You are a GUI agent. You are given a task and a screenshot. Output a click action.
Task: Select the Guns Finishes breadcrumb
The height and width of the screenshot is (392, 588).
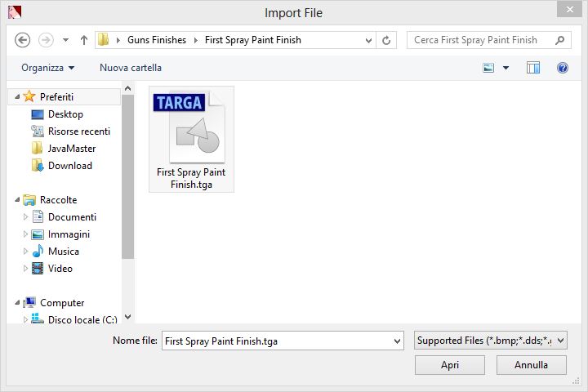157,40
